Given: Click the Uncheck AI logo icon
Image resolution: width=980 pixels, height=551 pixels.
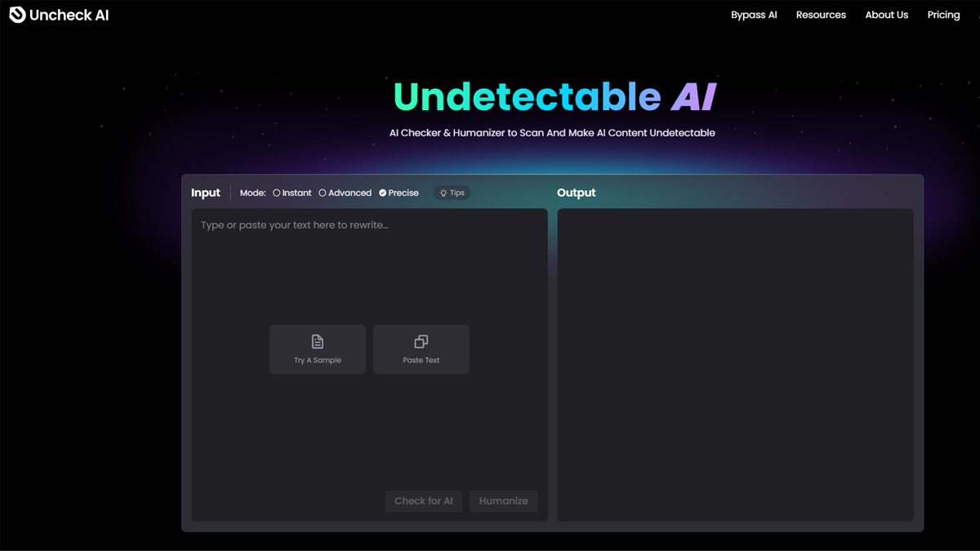Looking at the screenshot, I should (x=17, y=15).
